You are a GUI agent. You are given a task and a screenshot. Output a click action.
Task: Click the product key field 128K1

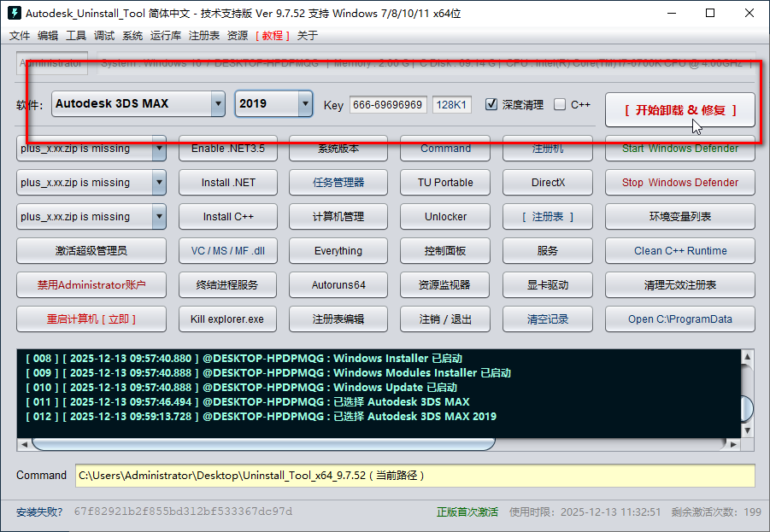click(x=452, y=104)
